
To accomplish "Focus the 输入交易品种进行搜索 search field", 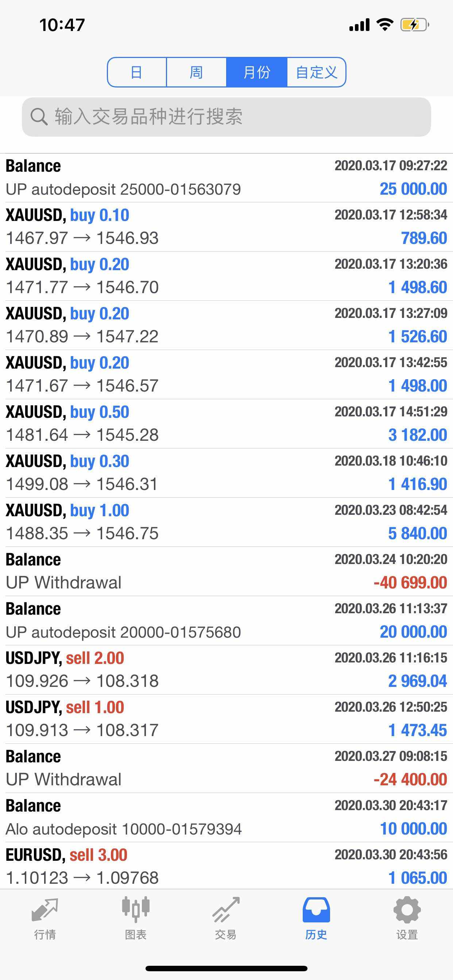I will (x=226, y=117).
